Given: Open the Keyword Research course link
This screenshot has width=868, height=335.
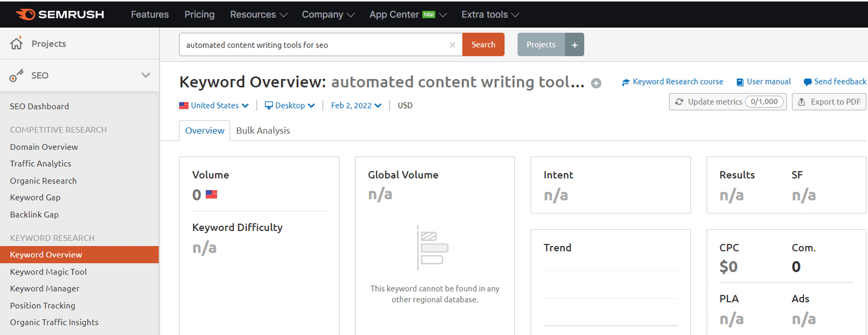Looking at the screenshot, I should tap(673, 82).
